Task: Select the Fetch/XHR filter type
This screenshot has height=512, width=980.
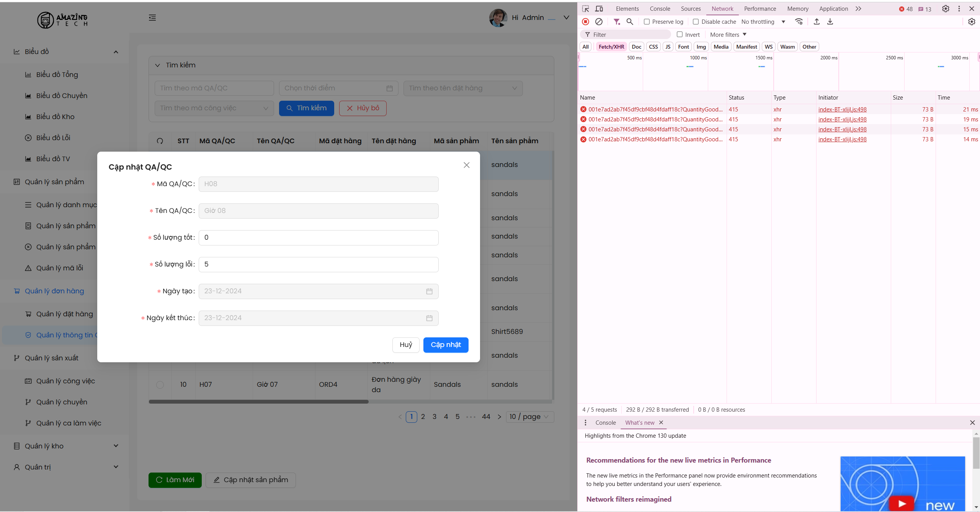Action: point(611,47)
